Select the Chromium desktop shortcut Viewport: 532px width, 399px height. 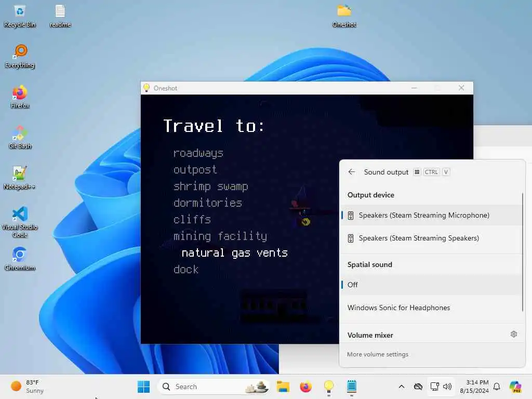[x=20, y=259]
